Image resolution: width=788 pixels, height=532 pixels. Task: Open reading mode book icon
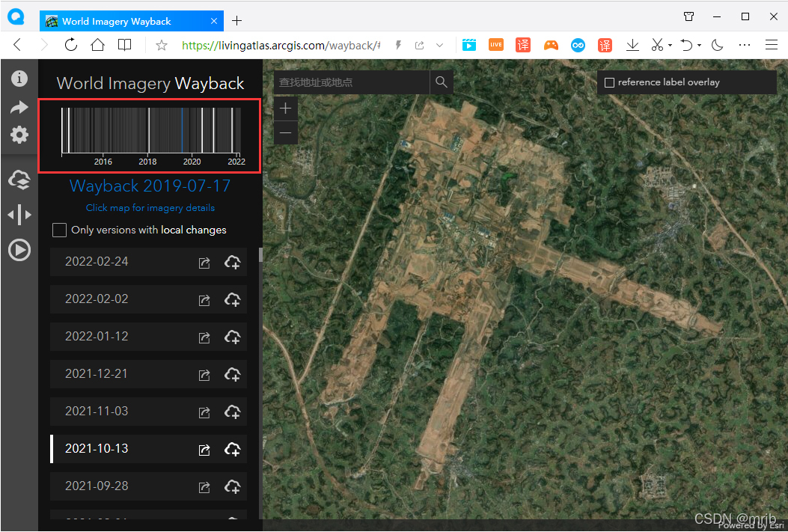[125, 45]
